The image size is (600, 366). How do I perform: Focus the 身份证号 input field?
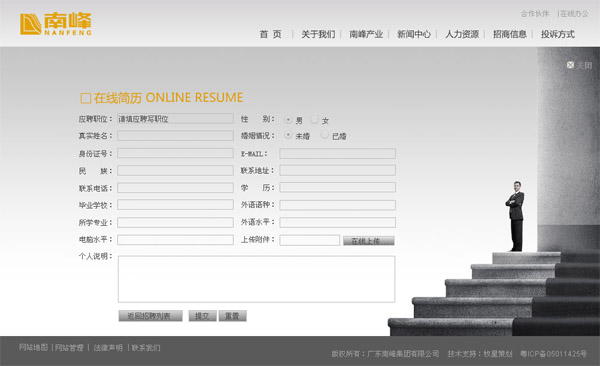tap(175, 153)
